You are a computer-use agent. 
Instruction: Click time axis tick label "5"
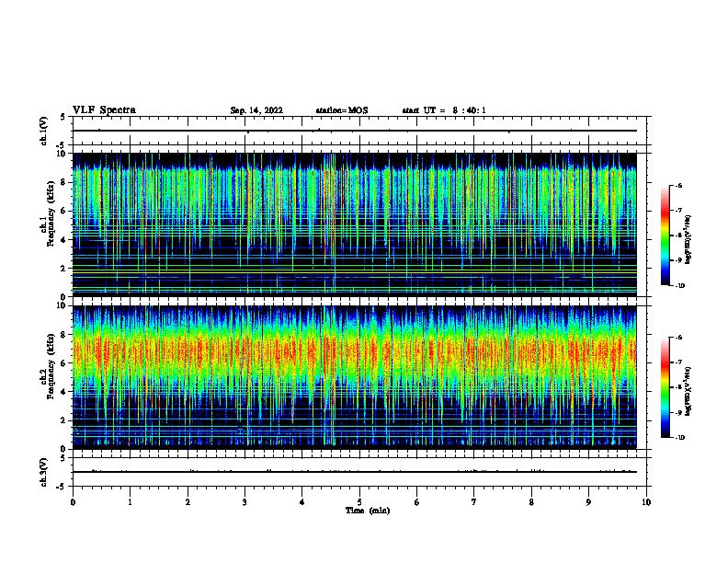[359, 502]
